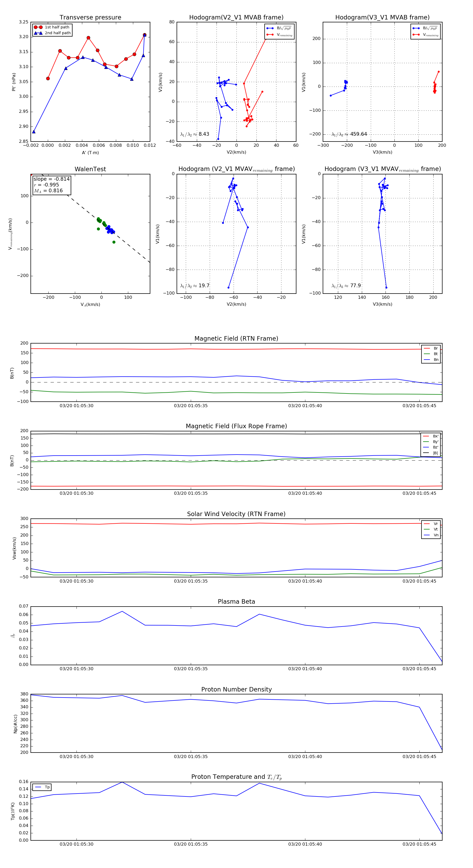This screenshot has height=868, width=473.
Task: Click '01:05:40' tick label under Magnetic Field RTN plot
Action: point(305,406)
